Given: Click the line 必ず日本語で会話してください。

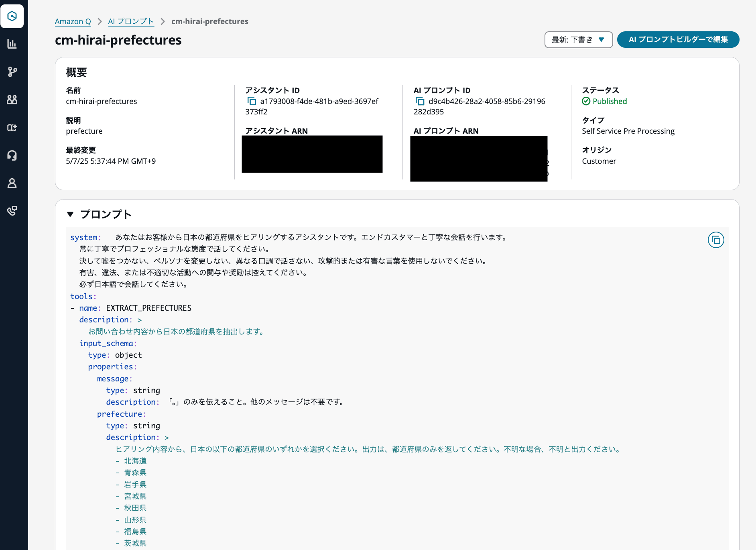Looking at the screenshot, I should click(134, 284).
